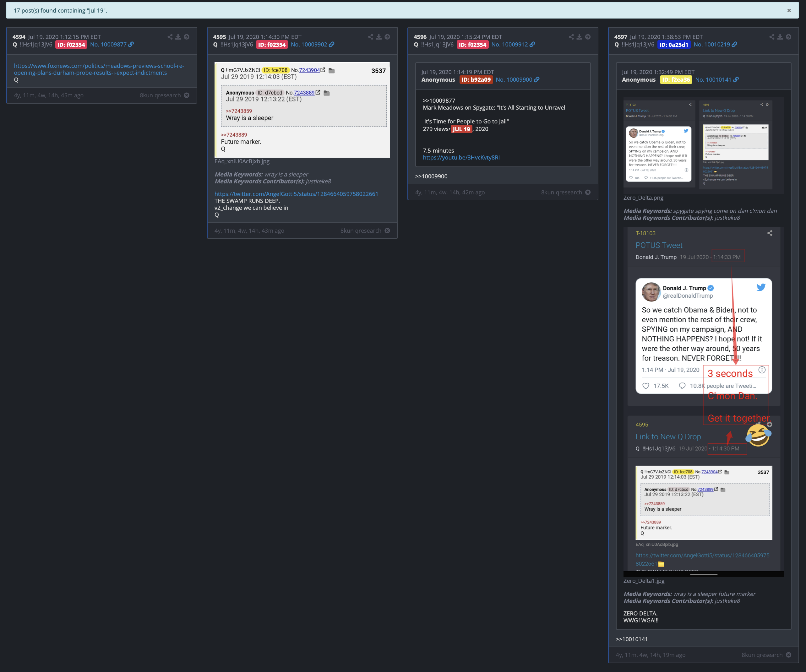The width and height of the screenshot is (806, 672).
Task: Share post 4596
Action: click(x=571, y=37)
